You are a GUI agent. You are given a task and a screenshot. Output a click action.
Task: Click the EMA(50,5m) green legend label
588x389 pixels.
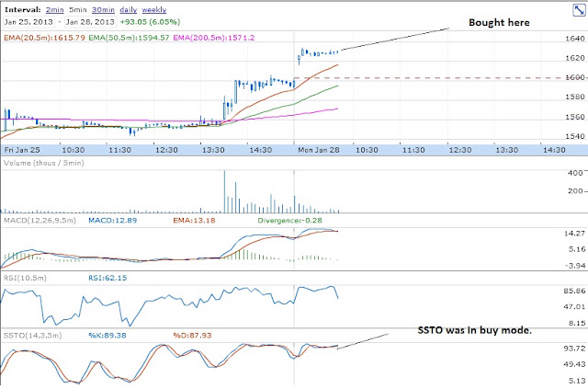coord(129,38)
